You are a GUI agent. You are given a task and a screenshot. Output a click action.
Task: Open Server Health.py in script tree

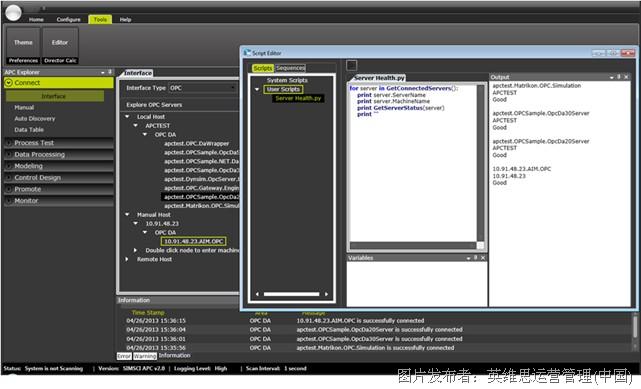pyautogui.click(x=298, y=98)
